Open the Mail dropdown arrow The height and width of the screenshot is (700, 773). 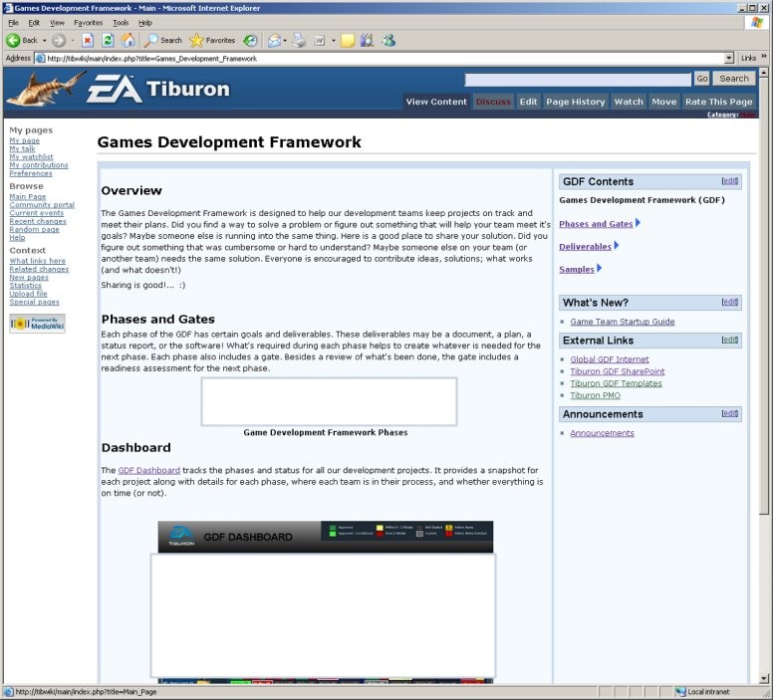(x=285, y=41)
